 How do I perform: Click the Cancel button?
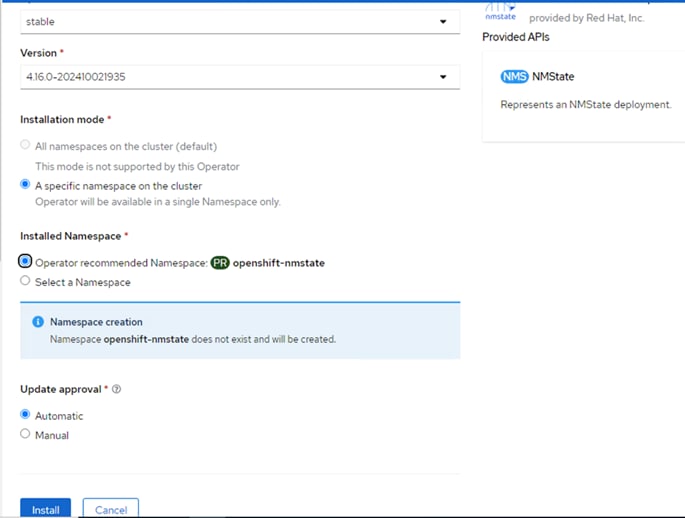pos(111,508)
